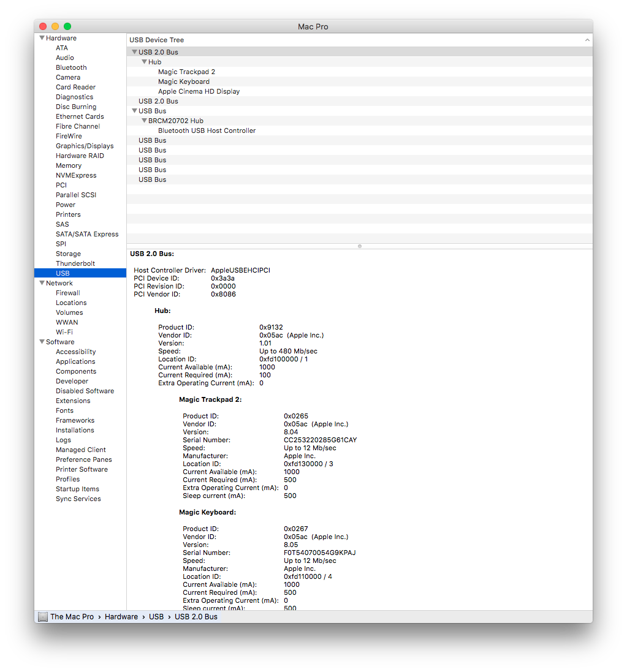The width and height of the screenshot is (627, 672).
Task: Click the Mac Pro computer icon in path bar
Action: click(43, 617)
